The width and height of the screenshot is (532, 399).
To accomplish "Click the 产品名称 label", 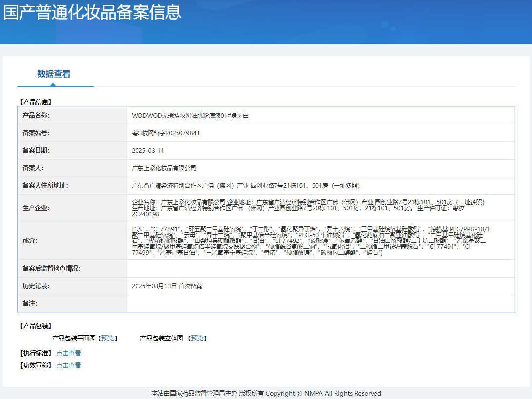I will click(x=36, y=115).
